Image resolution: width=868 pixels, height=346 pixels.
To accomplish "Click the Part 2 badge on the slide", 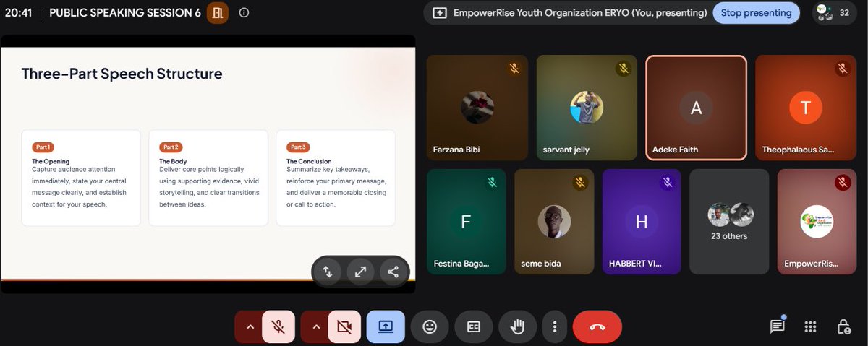I will 171,147.
